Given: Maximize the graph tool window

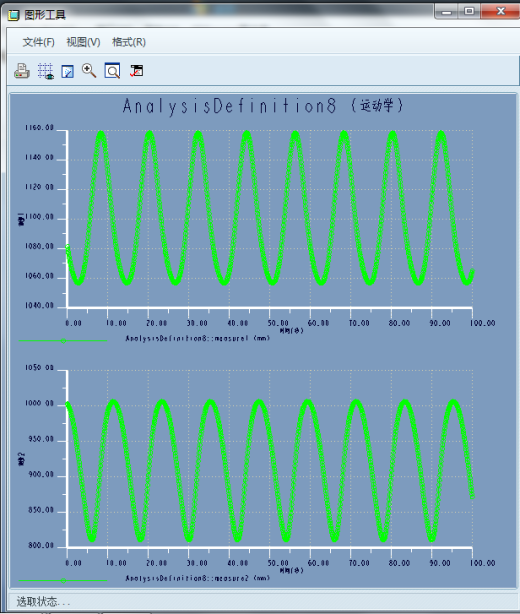Looking at the screenshot, I should [469, 11].
